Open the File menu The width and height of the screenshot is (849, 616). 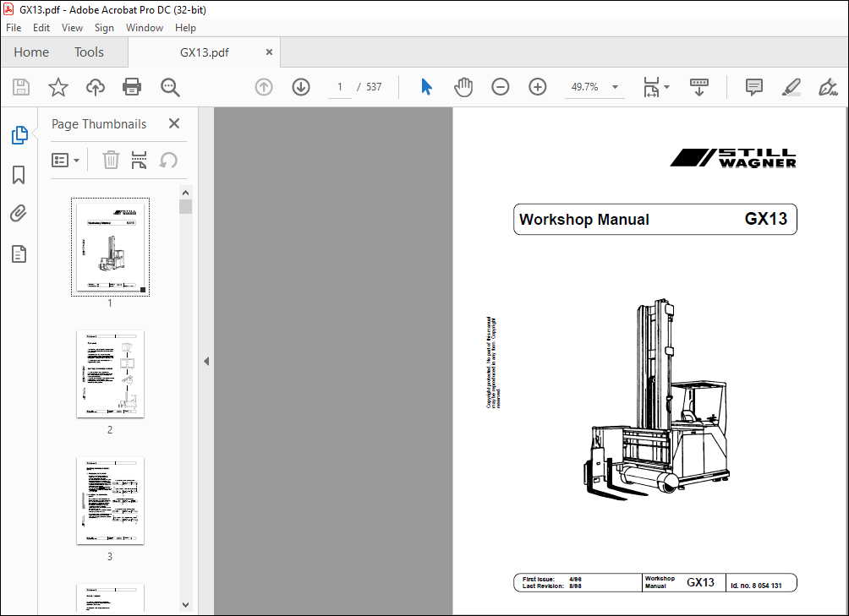14,28
